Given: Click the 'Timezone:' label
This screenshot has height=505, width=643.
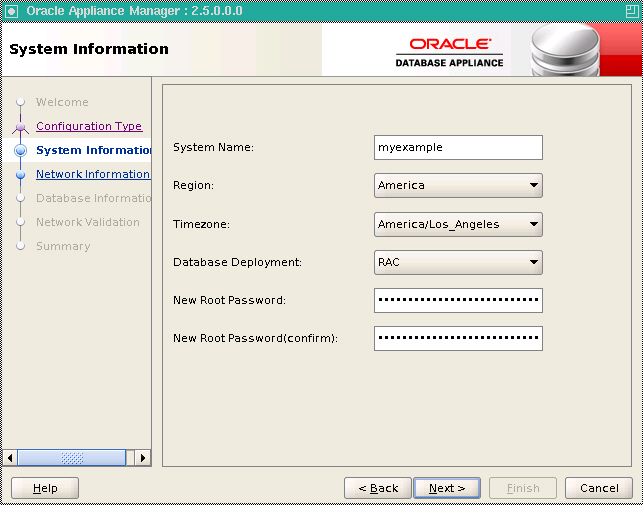Looking at the screenshot, I should click(201, 224).
